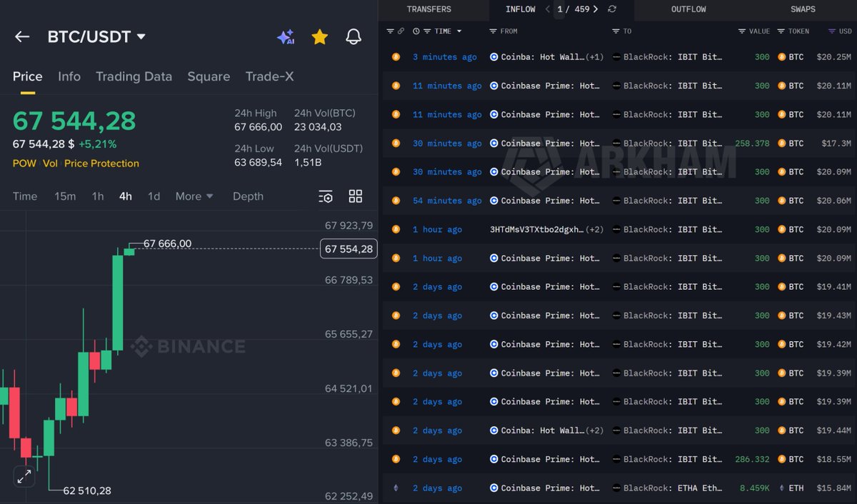Open Coinba: Hot Wall (+1) sender entity
This screenshot has height=504, width=857.
(x=547, y=57)
